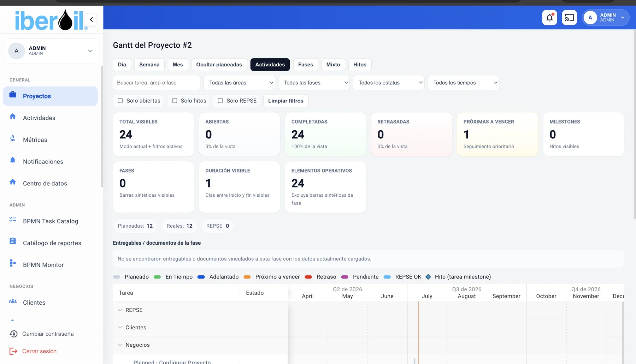Open the notifications bell in header
The image size is (636, 364).
coord(549,18)
